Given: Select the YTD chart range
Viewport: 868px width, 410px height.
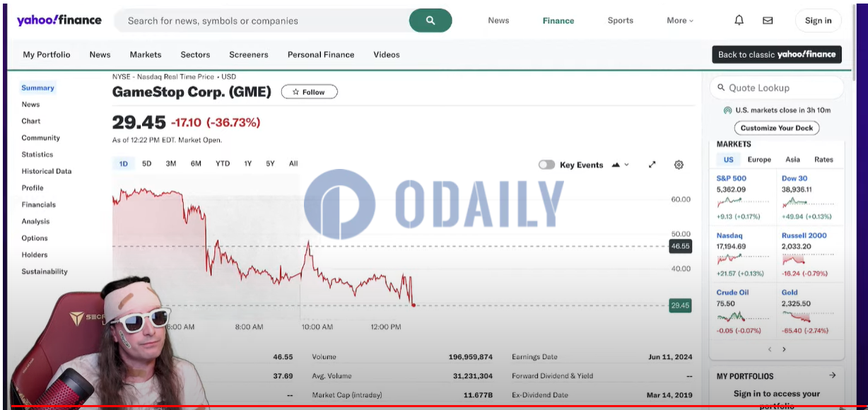Looking at the screenshot, I should pyautogui.click(x=223, y=163).
